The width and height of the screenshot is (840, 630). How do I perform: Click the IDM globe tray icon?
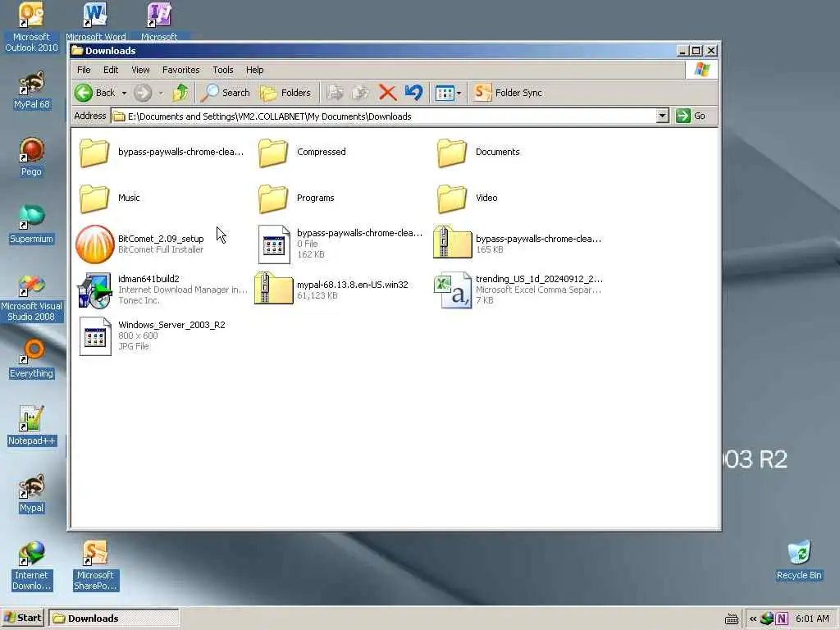point(767,619)
